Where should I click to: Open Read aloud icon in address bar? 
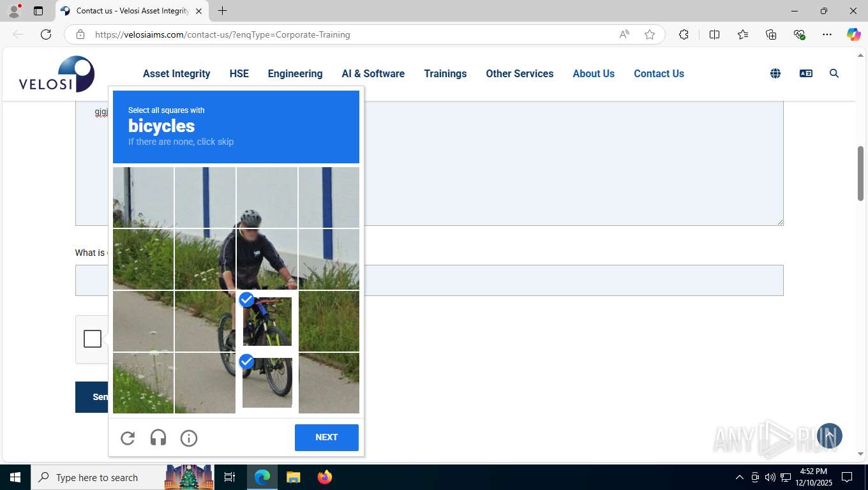pyautogui.click(x=624, y=34)
